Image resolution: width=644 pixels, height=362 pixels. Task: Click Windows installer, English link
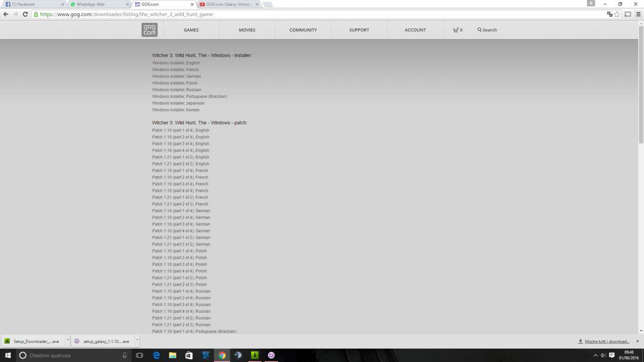(176, 63)
